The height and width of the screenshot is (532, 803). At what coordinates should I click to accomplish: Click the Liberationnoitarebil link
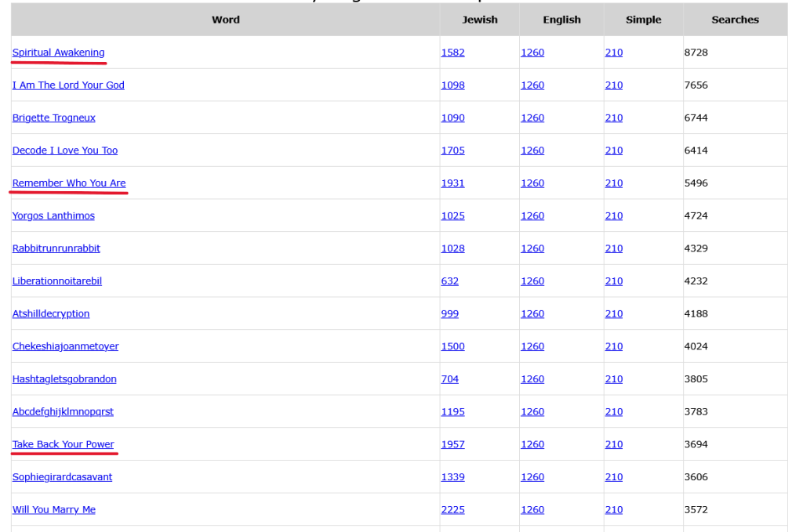[56, 281]
